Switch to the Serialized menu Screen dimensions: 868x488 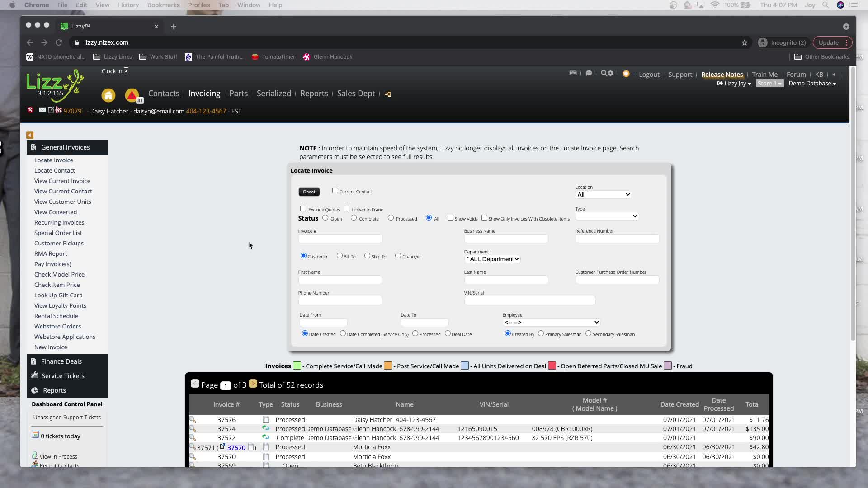tap(274, 94)
